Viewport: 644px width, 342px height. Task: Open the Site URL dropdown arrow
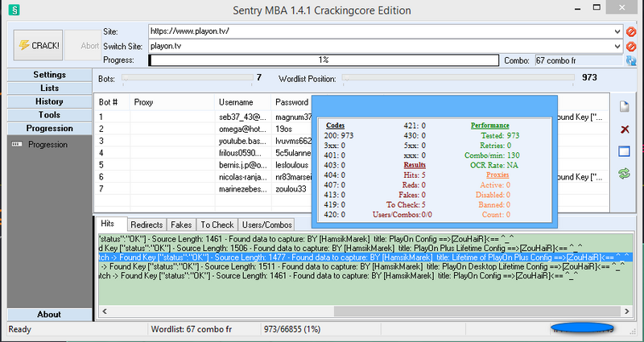point(617,31)
